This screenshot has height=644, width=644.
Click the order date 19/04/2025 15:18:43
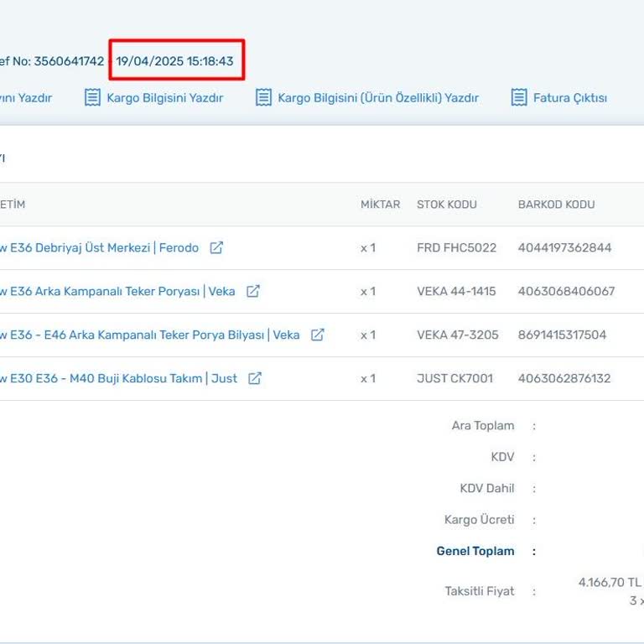click(x=175, y=61)
